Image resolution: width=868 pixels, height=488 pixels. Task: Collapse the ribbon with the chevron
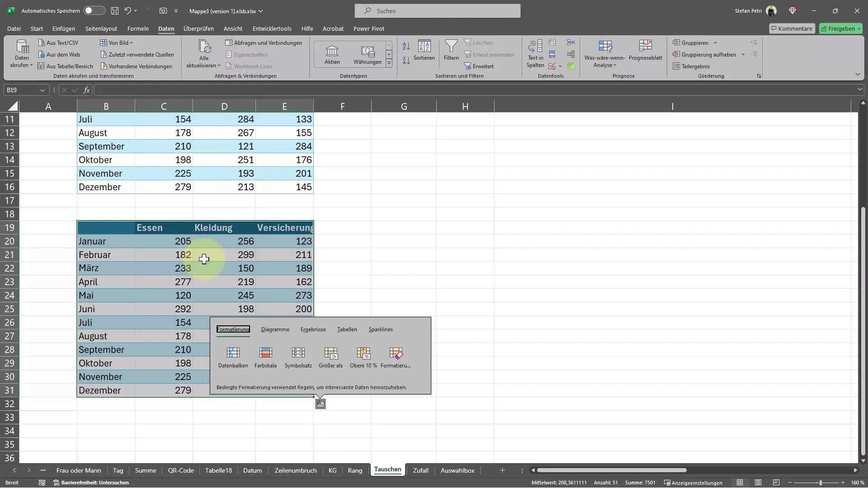tap(858, 75)
